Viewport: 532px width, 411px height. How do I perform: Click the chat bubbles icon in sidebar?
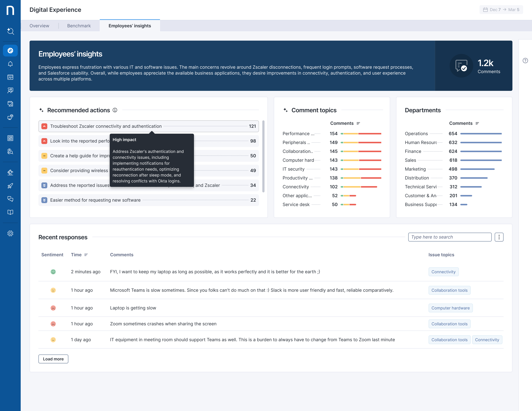point(10,199)
